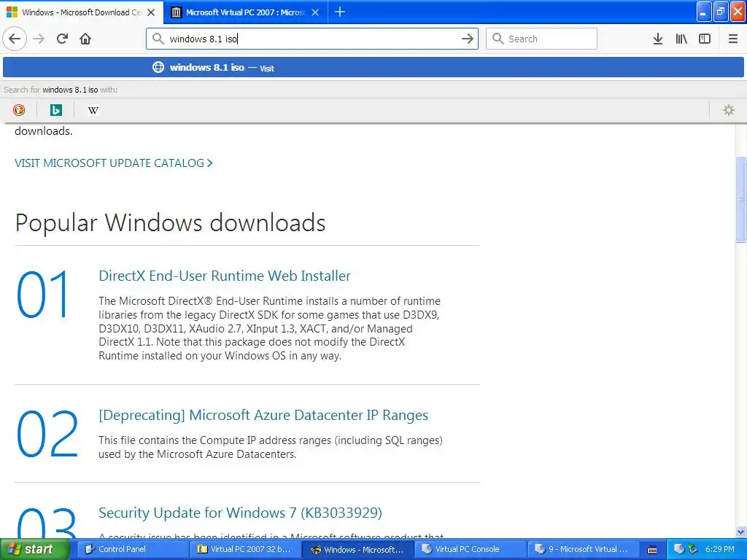Open Security Update for Windows 7 link
This screenshot has width=747, height=560.
[240, 513]
